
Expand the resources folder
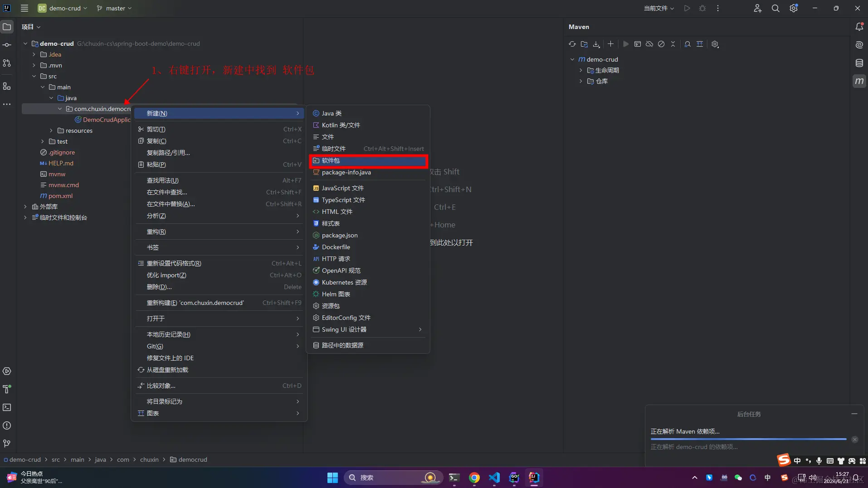click(x=51, y=130)
